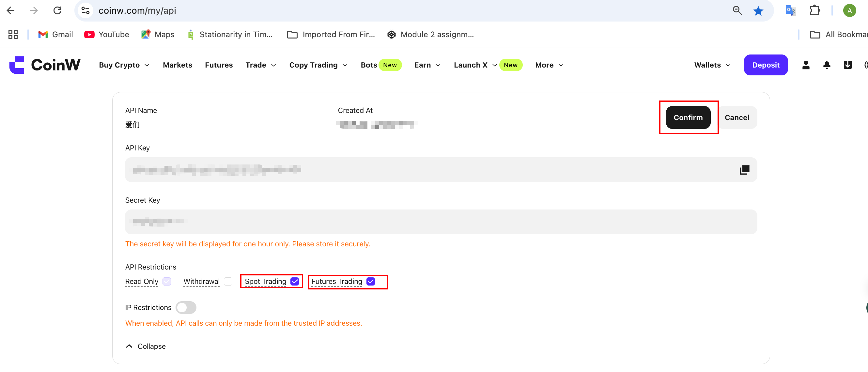
Task: Turn on IP Restrictions toggle
Action: pyautogui.click(x=186, y=307)
